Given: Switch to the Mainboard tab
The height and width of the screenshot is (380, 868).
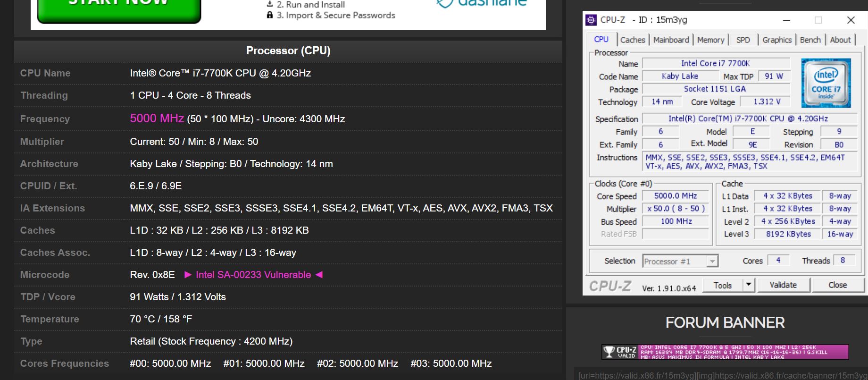Looking at the screenshot, I should click(671, 40).
